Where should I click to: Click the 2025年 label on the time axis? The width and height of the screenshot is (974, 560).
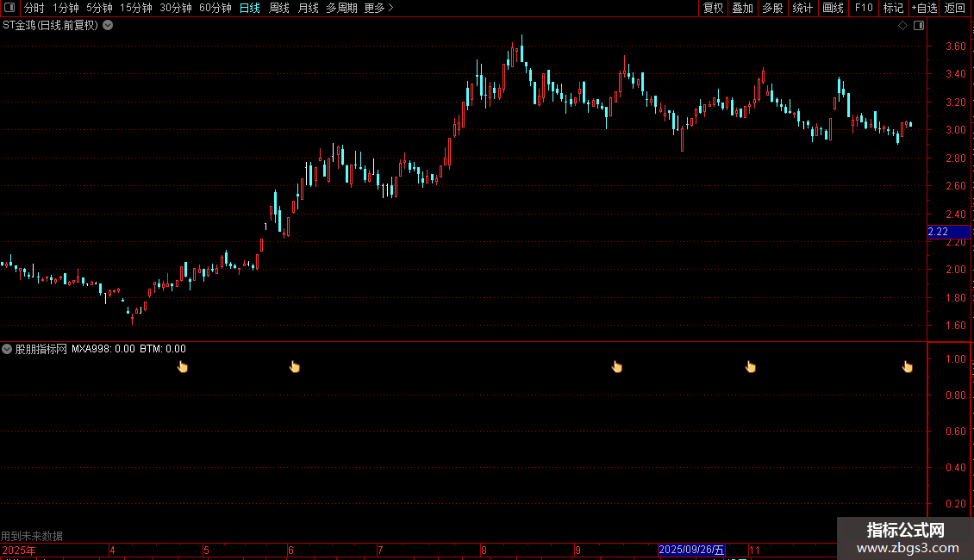pos(19,550)
